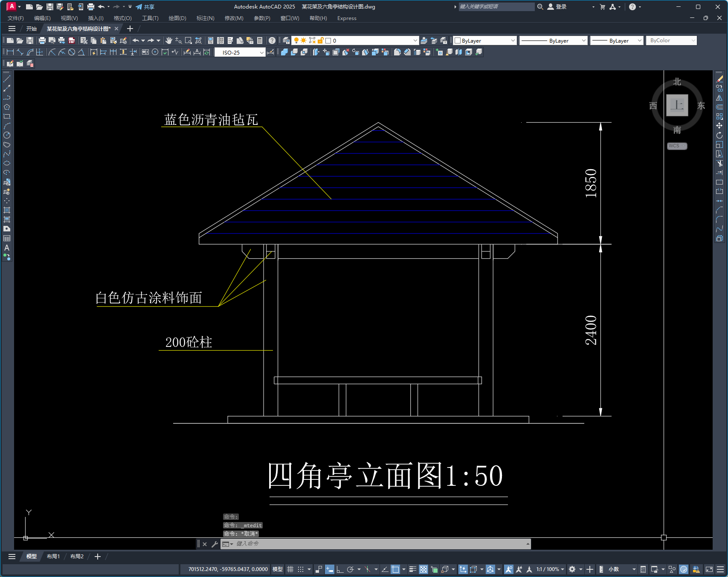This screenshot has width=728, height=577.
Task: Click the WCS button under the ViewCube
Action: click(677, 146)
